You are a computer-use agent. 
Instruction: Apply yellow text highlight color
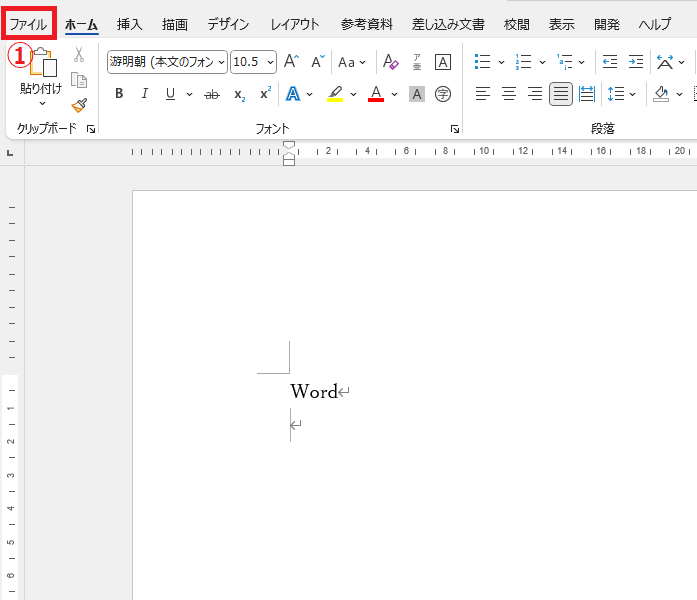(335, 94)
